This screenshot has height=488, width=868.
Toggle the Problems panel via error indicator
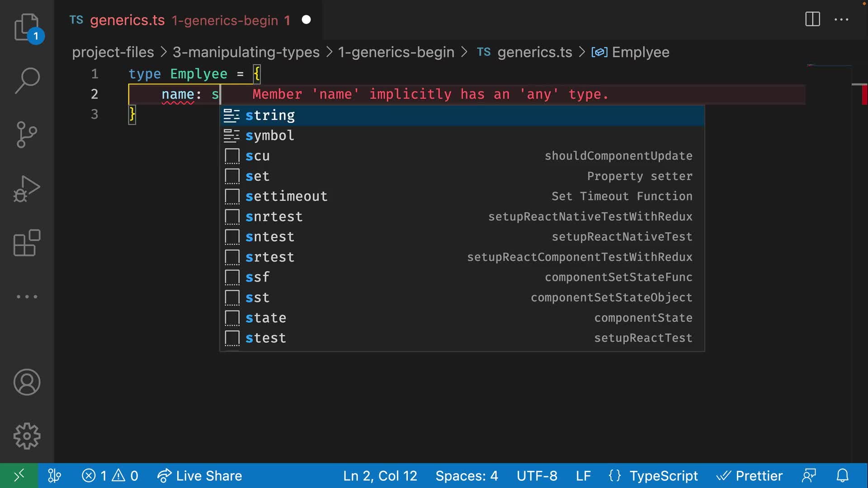110,475
